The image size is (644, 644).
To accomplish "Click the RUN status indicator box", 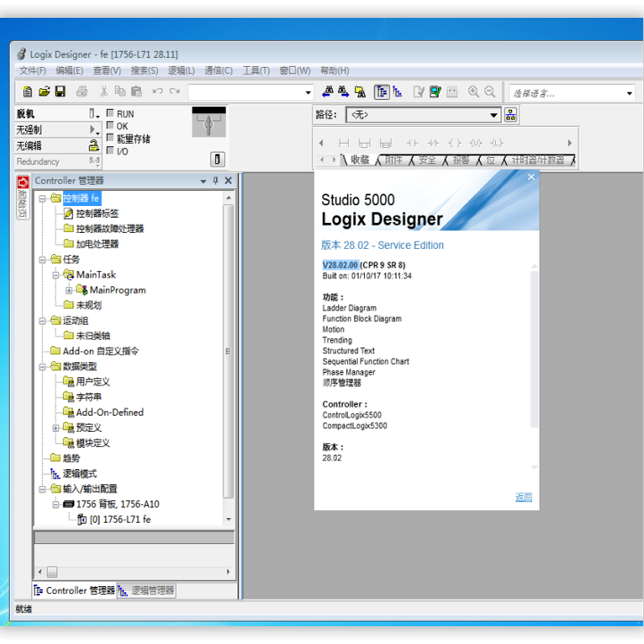I will 110,113.
